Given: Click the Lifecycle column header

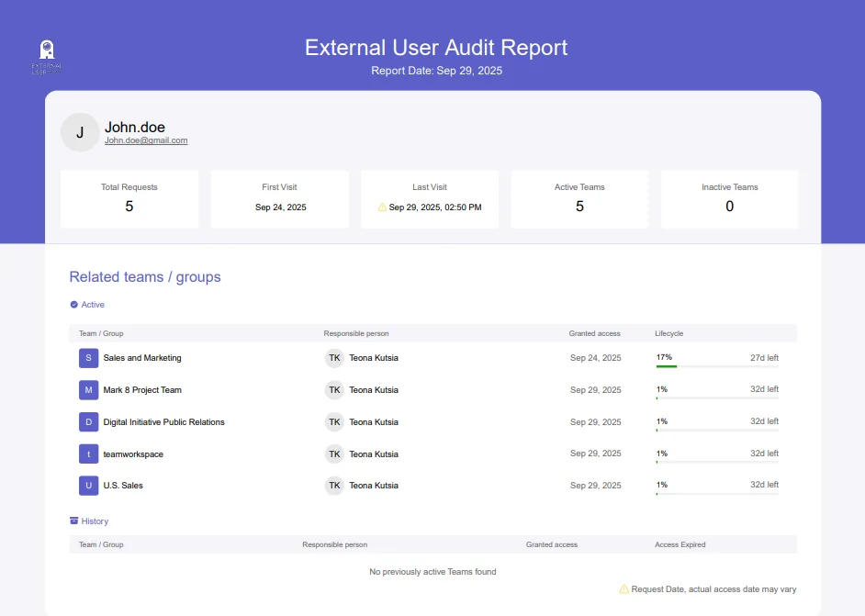Looking at the screenshot, I should point(669,333).
